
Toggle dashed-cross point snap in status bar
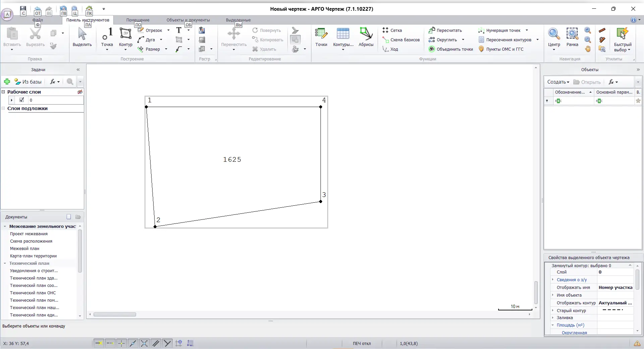coord(121,343)
